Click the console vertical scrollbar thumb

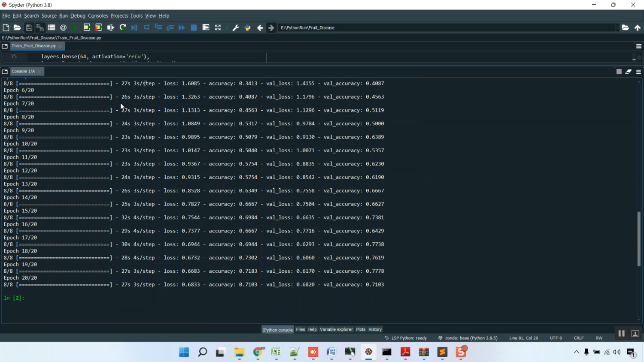pos(639,238)
